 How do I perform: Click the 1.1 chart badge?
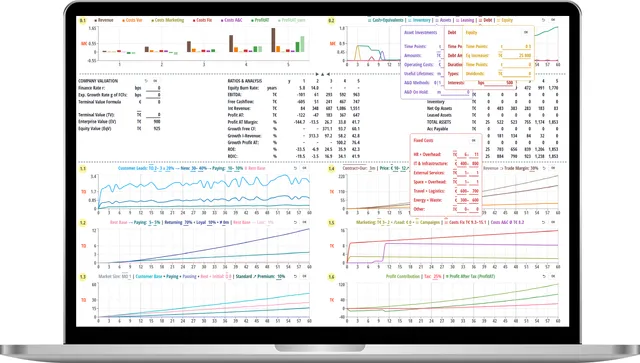click(x=82, y=169)
